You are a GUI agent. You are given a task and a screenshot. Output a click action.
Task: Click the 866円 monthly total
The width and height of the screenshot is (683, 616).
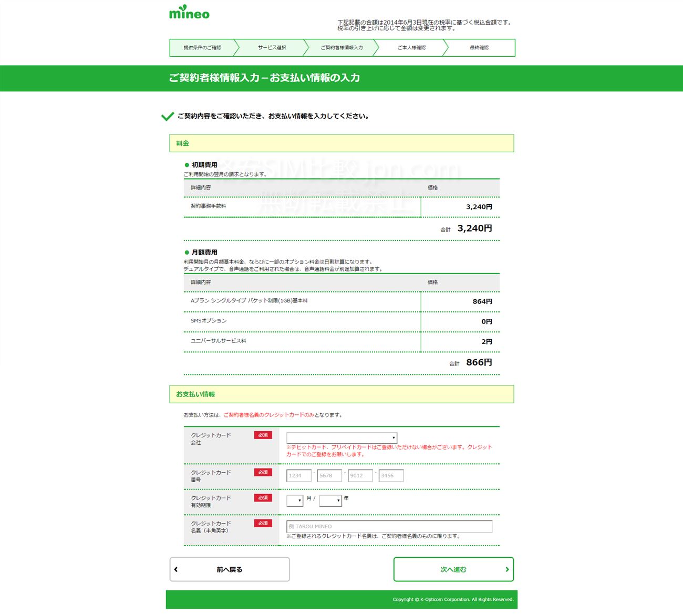(x=479, y=362)
